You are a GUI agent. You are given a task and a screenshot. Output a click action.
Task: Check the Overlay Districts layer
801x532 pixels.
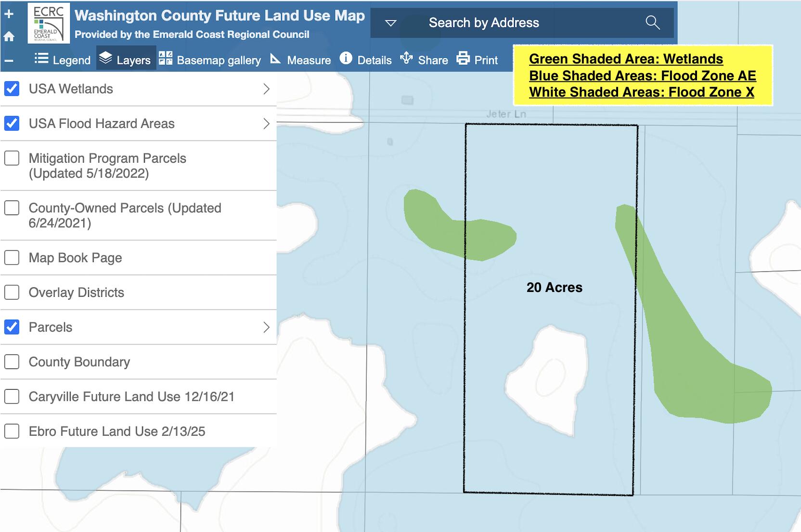point(12,292)
